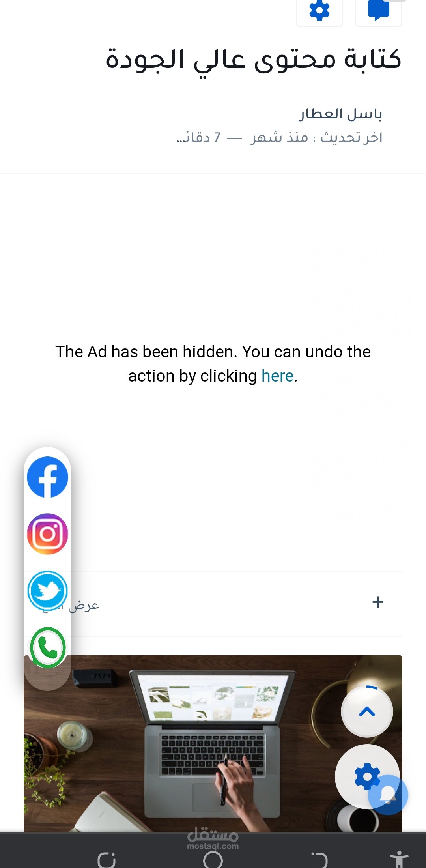
Task: Tap the navigation bar back button
Action: click(319, 860)
